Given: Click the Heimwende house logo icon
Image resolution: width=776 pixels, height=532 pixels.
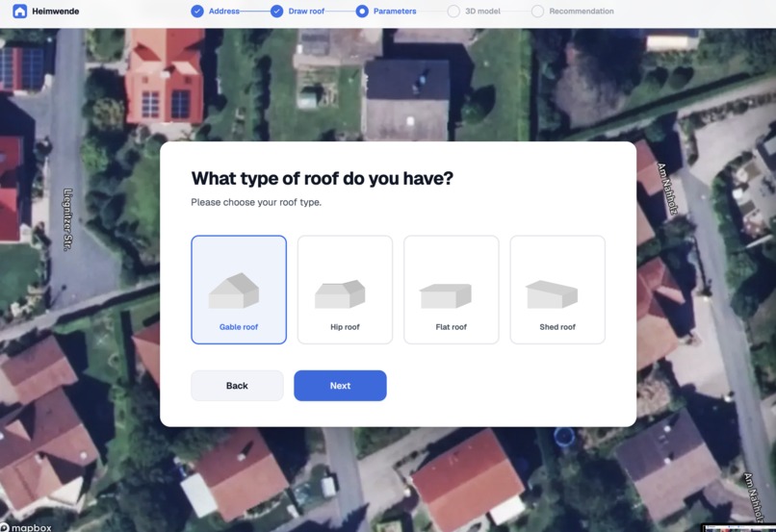Looking at the screenshot, I should 20,11.
